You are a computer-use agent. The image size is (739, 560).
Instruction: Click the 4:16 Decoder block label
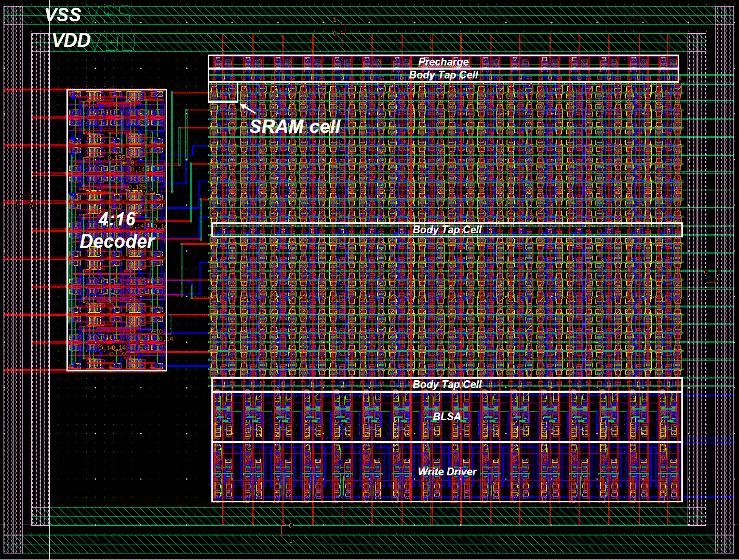click(117, 230)
